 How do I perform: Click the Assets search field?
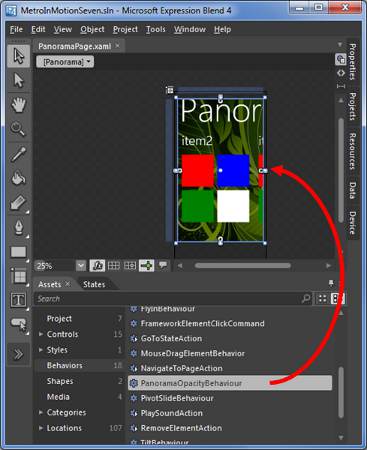pyautogui.click(x=168, y=299)
